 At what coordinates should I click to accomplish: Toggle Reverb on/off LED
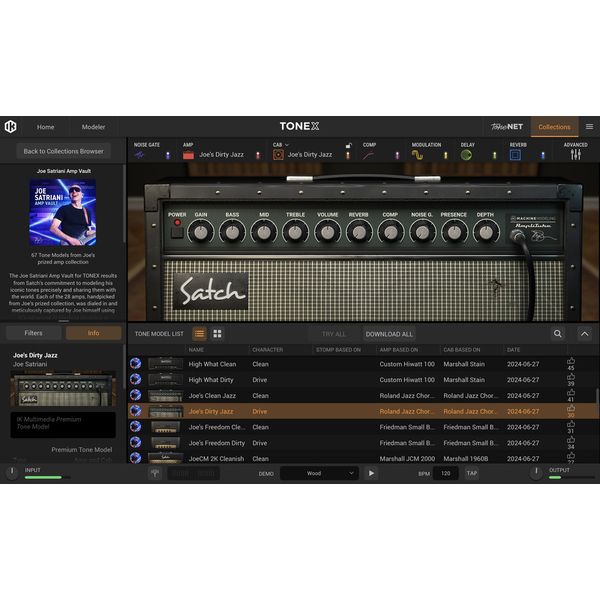click(x=543, y=155)
